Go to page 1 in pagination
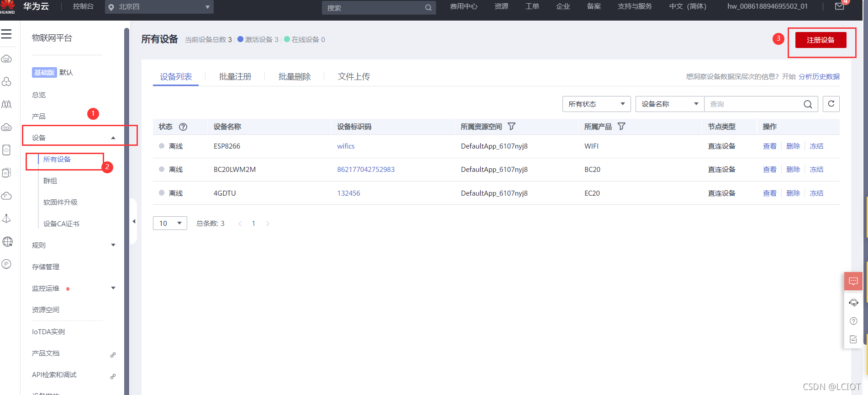This screenshot has height=395, width=868. pos(253,224)
